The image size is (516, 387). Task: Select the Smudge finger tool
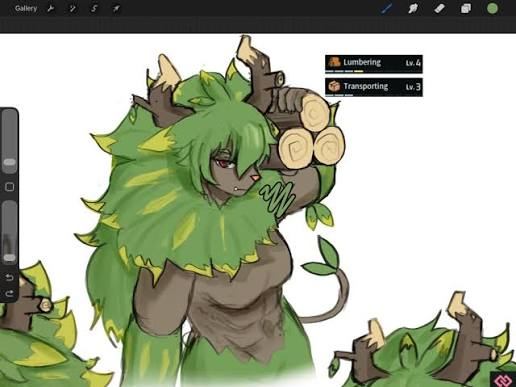(x=413, y=8)
